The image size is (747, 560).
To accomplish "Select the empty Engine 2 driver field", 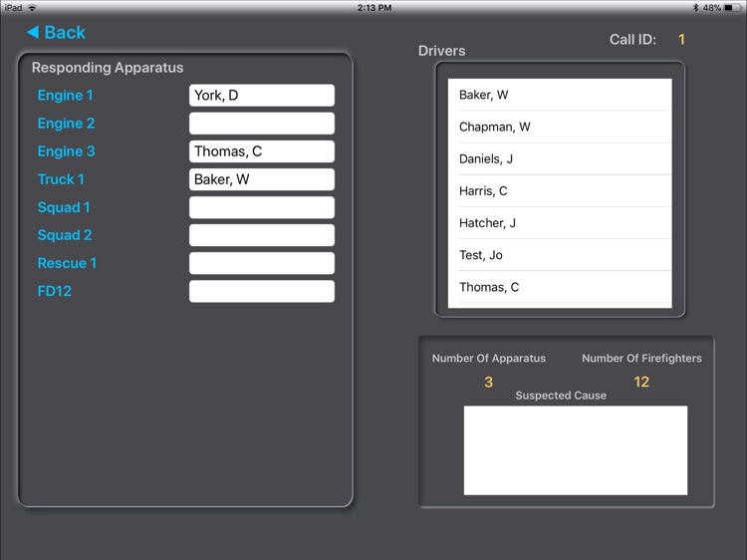I will pyautogui.click(x=262, y=124).
